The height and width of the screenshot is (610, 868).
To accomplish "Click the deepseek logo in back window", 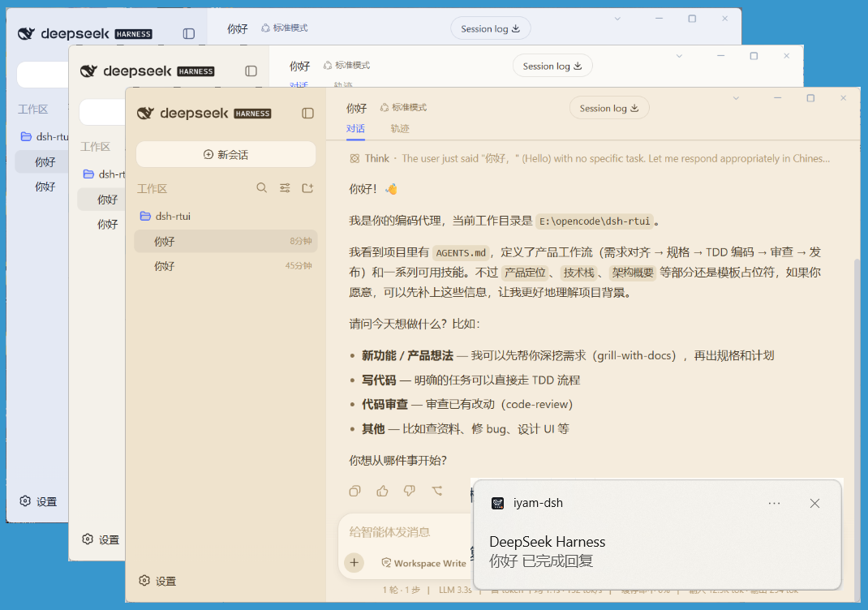I will point(84,34).
